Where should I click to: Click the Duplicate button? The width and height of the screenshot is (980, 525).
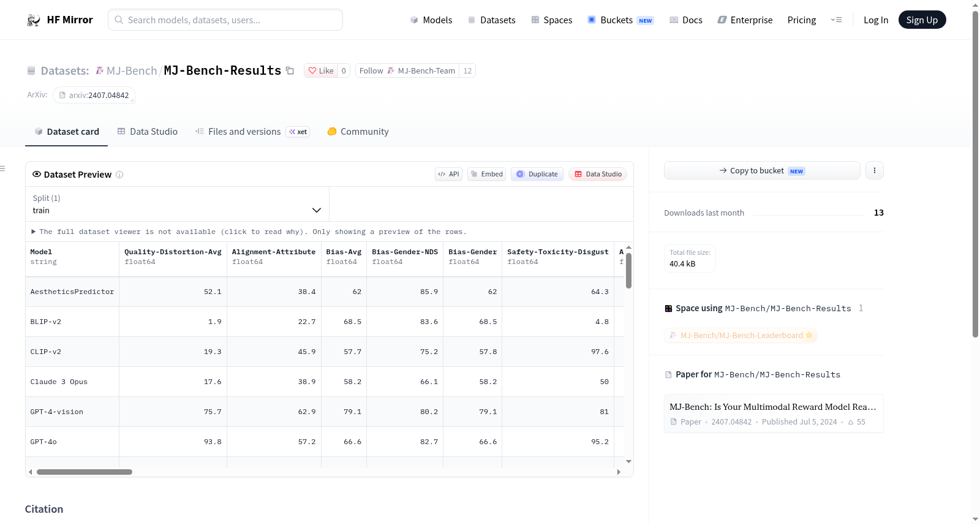(537, 174)
